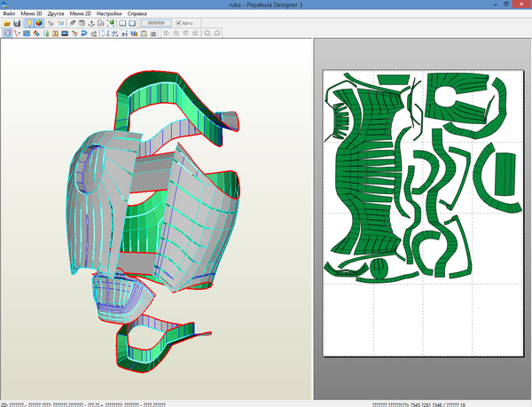
Task: Open the Другое menu
Action: 55,14
